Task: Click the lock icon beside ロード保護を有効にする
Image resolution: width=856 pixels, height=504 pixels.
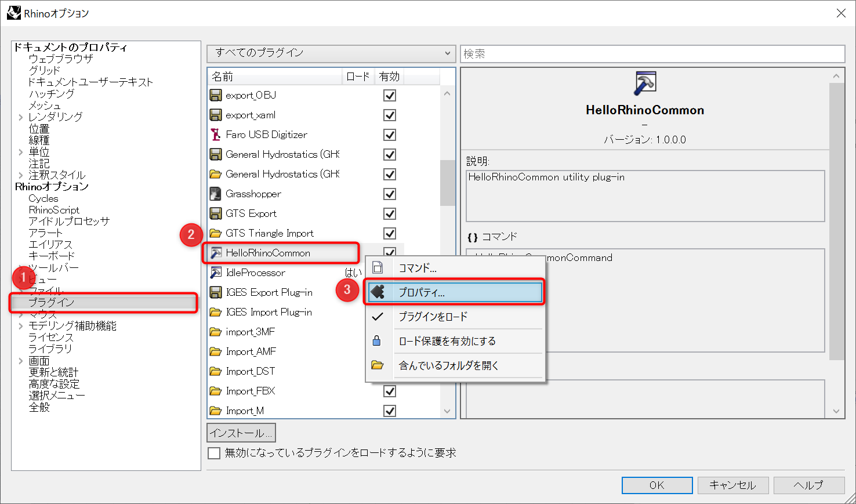Action: pyautogui.click(x=377, y=340)
